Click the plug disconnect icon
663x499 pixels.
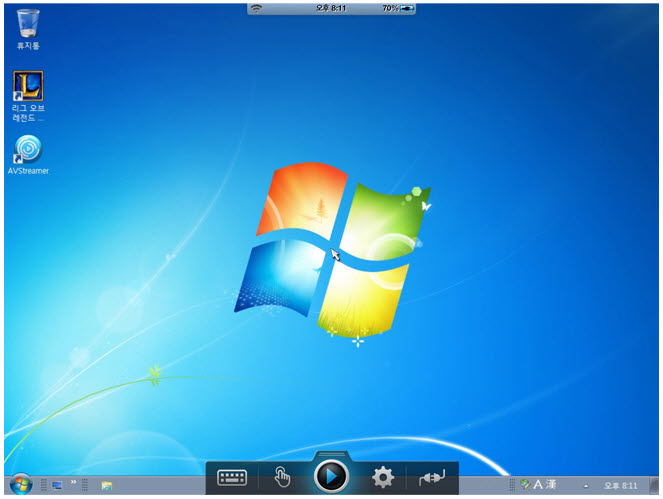click(x=432, y=477)
